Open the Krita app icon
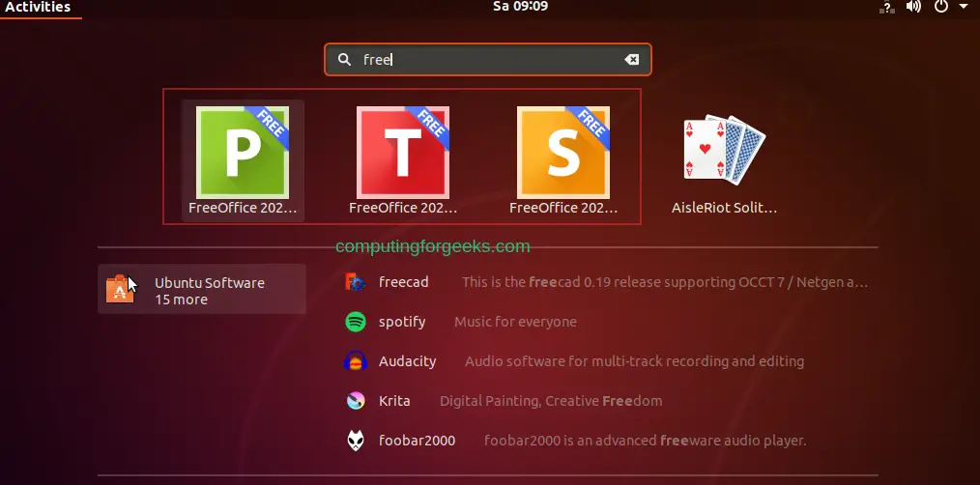This screenshot has width=980, height=485. coord(356,401)
